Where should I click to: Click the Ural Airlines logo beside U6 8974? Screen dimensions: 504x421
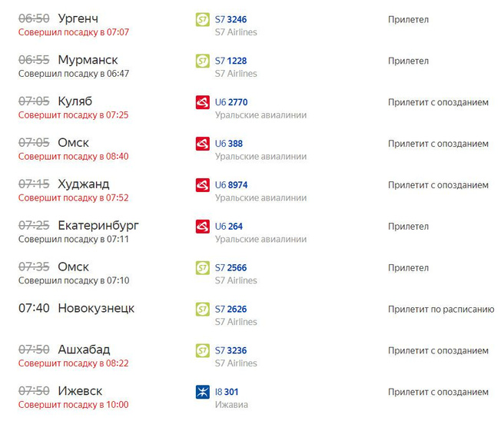pos(203,185)
